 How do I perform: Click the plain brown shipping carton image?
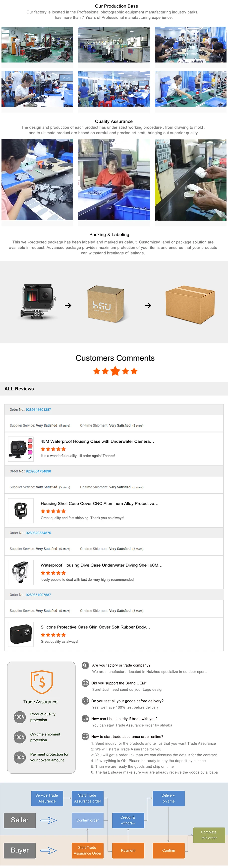tap(190, 305)
